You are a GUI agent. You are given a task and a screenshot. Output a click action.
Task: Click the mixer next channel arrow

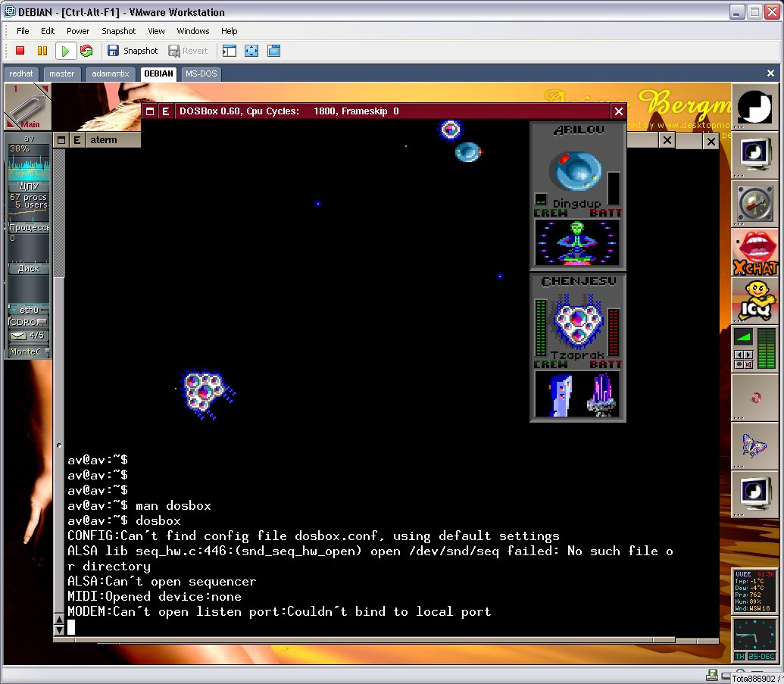point(748,354)
